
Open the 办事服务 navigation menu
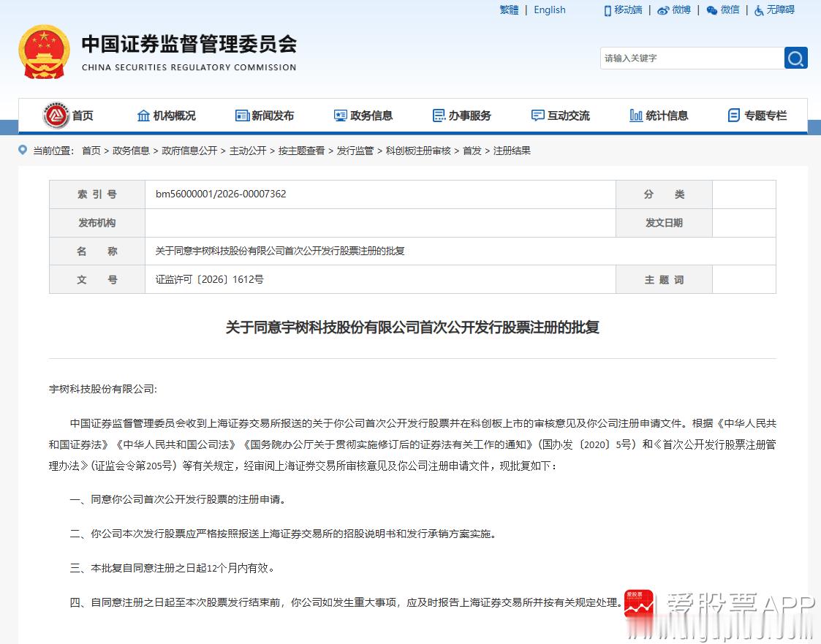(469, 115)
